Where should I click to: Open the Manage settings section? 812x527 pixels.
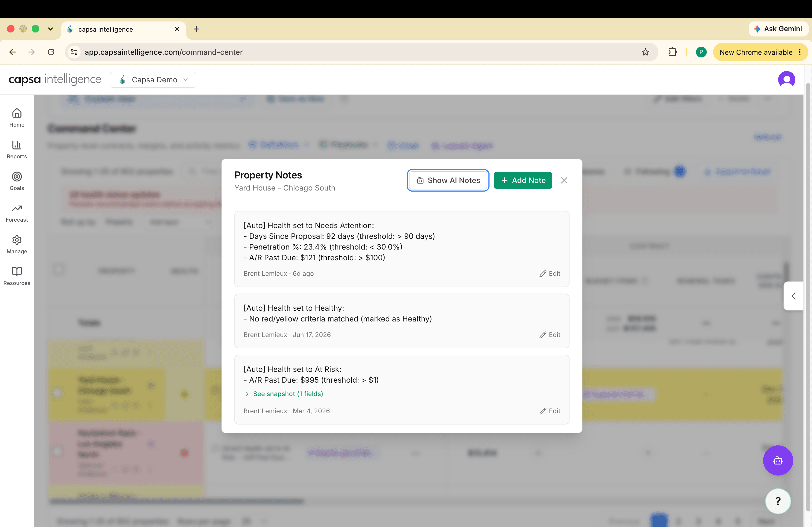17,244
